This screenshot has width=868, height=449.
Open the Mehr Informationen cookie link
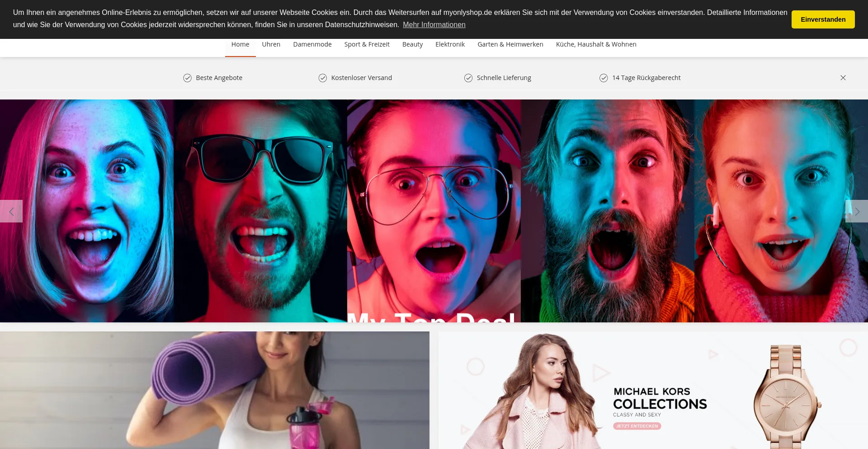(434, 24)
